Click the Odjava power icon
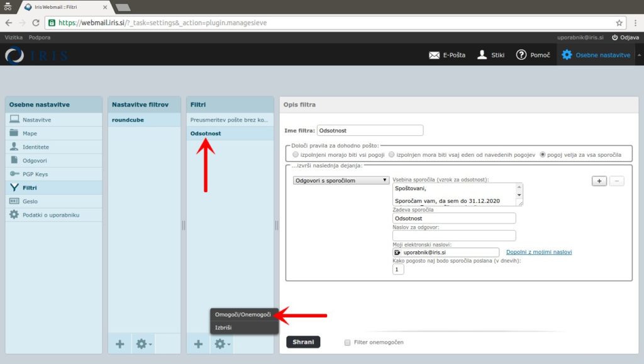This screenshot has height=364, width=644. click(x=614, y=38)
